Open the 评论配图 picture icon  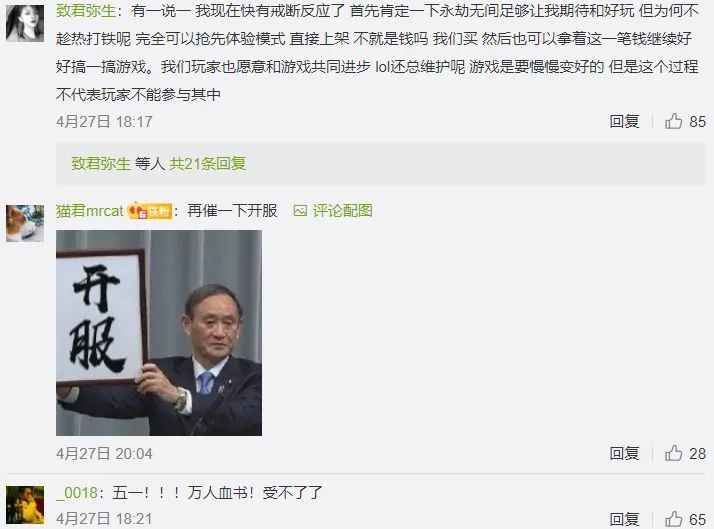(300, 211)
